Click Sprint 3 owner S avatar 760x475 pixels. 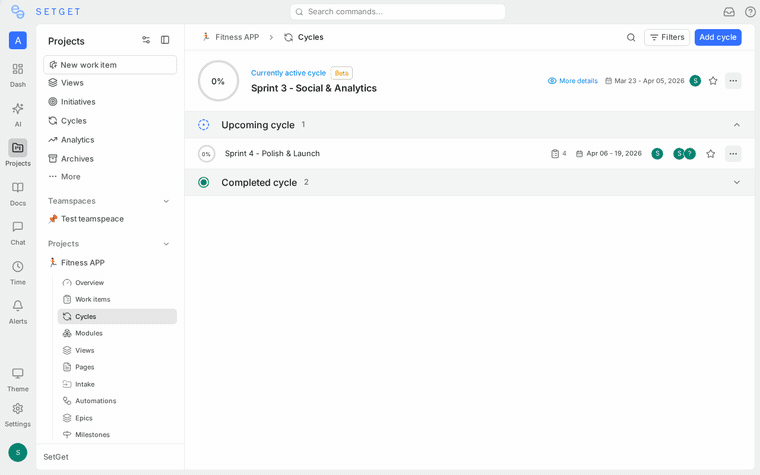695,81
